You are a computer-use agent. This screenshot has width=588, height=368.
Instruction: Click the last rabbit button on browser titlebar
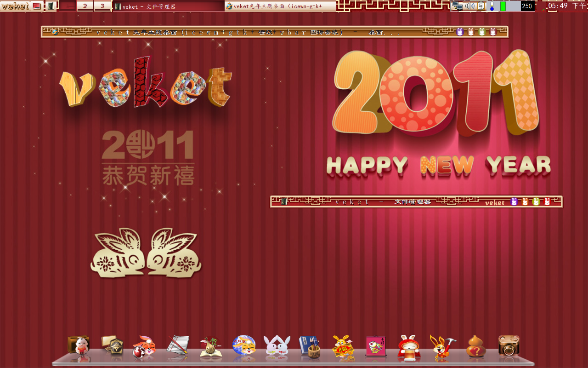(x=493, y=32)
